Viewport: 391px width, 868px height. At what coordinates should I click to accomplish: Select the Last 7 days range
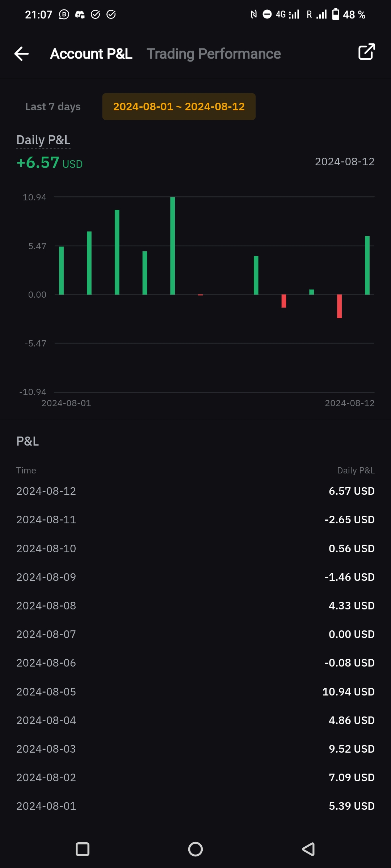(x=53, y=107)
